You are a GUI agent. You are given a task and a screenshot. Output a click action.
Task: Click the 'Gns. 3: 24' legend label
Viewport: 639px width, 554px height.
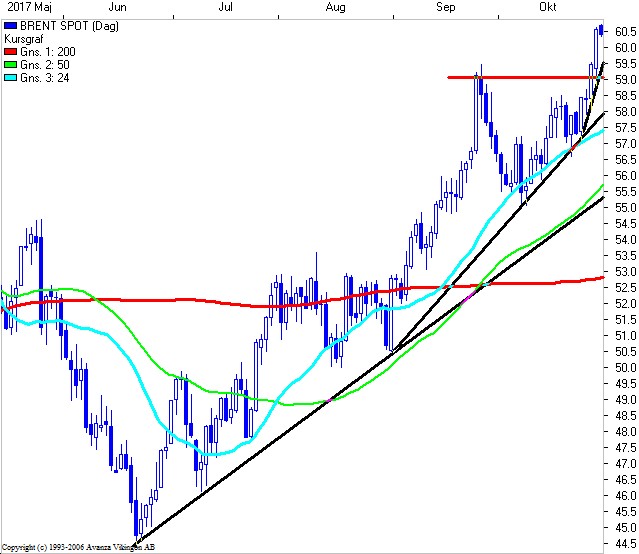click(x=45, y=78)
